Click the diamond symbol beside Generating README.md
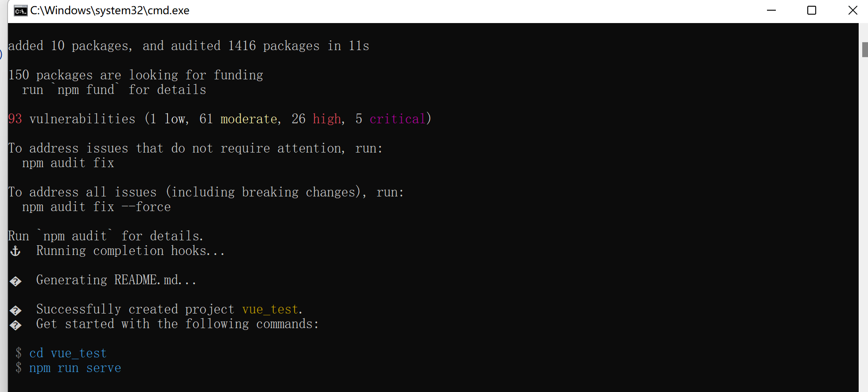 [16, 281]
